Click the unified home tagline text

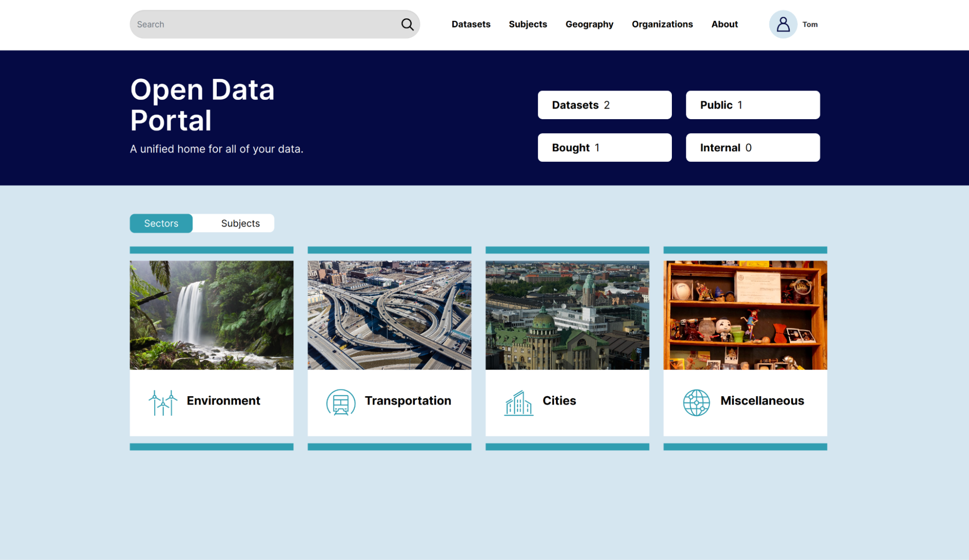[x=216, y=149]
